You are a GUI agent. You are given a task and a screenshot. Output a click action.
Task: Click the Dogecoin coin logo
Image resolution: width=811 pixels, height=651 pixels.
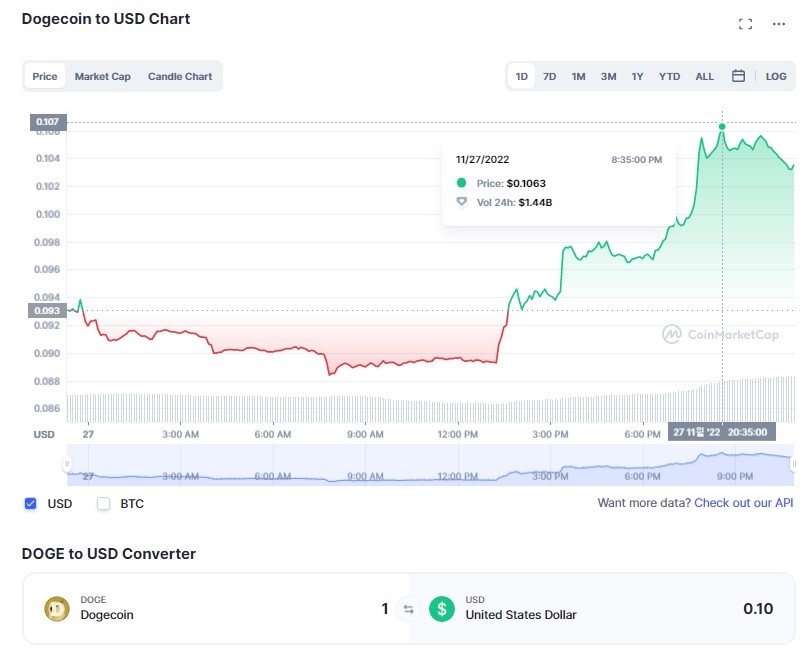pyautogui.click(x=57, y=609)
